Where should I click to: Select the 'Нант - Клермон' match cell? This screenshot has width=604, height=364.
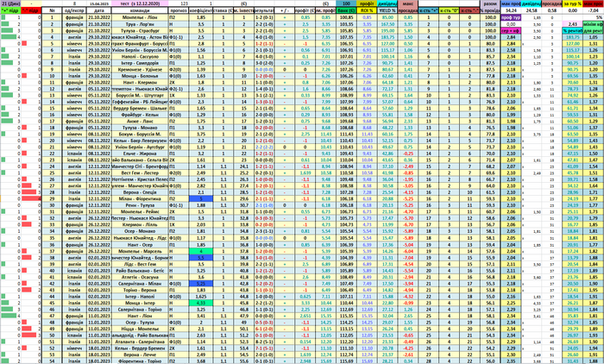140,83
